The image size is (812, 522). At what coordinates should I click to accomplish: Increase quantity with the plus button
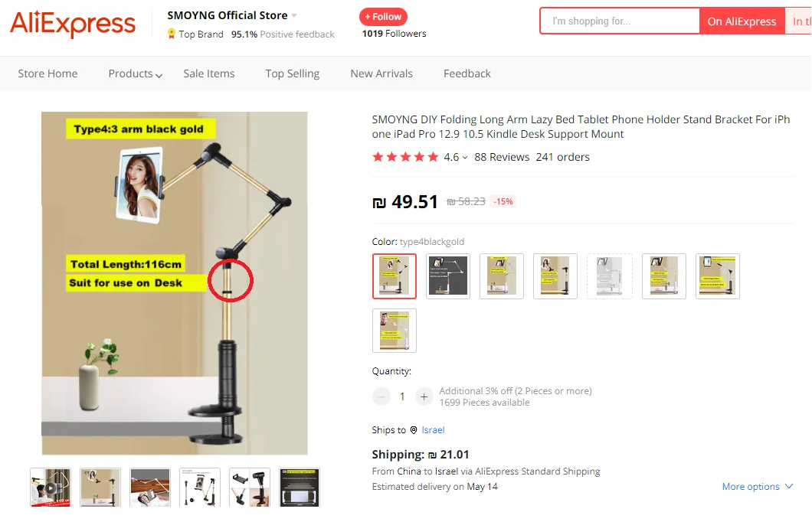(x=424, y=396)
